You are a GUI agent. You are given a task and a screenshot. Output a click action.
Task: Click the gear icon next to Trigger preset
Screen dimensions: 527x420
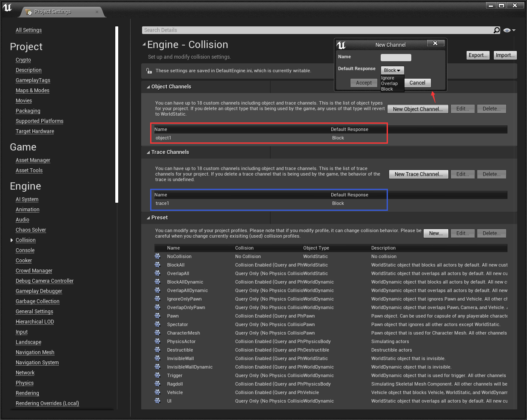point(157,375)
